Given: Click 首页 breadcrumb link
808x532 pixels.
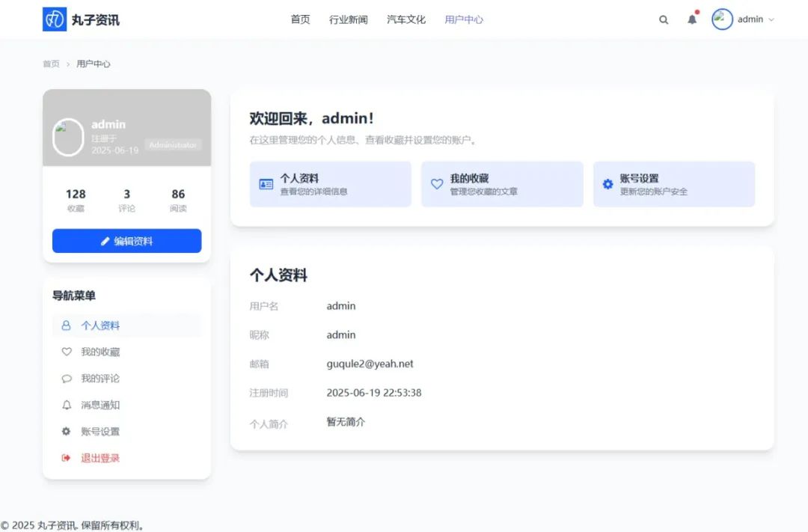Looking at the screenshot, I should 51,64.
